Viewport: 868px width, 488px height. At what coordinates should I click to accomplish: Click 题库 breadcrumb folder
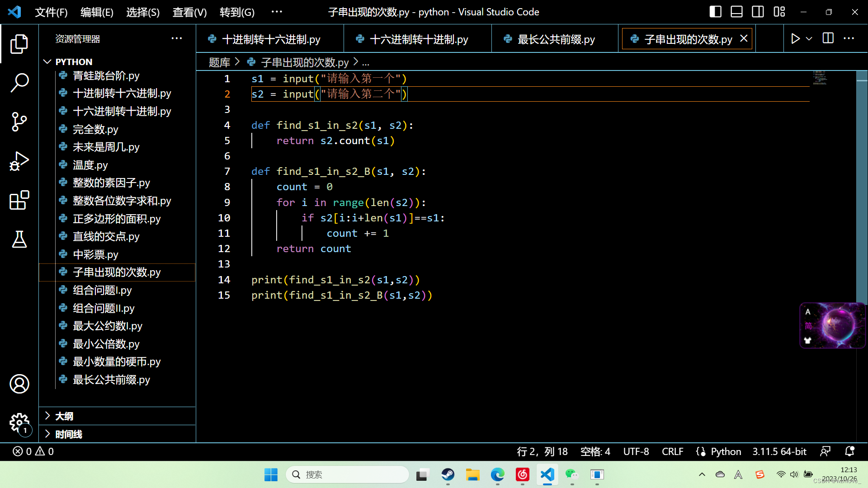[219, 62]
